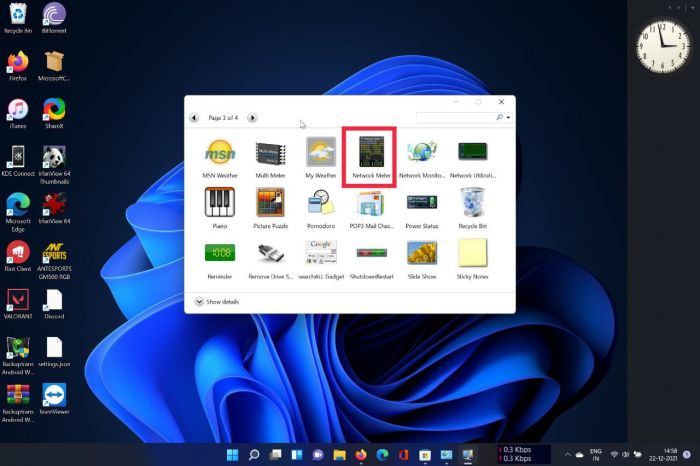Select the Power Status gadget
This screenshot has height=466, width=700.
pos(422,208)
